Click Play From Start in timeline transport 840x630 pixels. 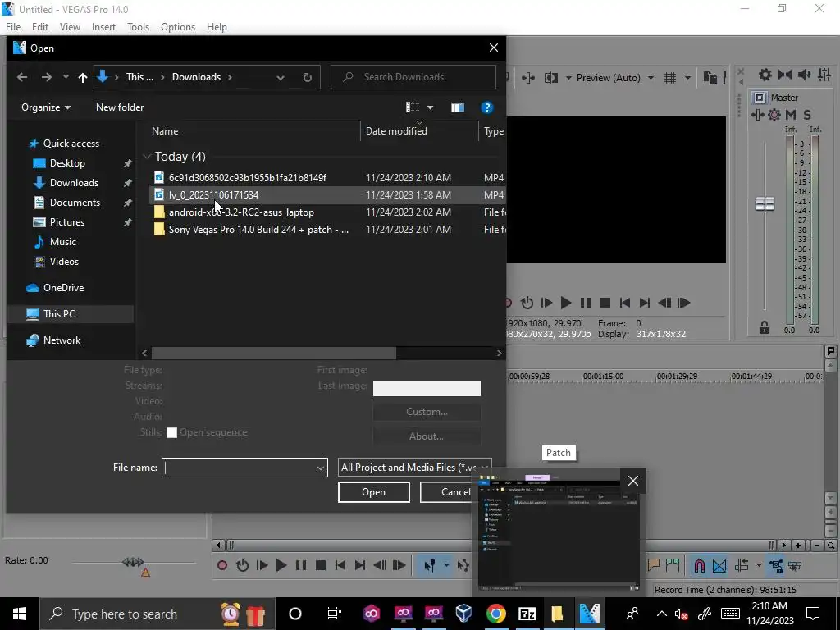point(262,566)
